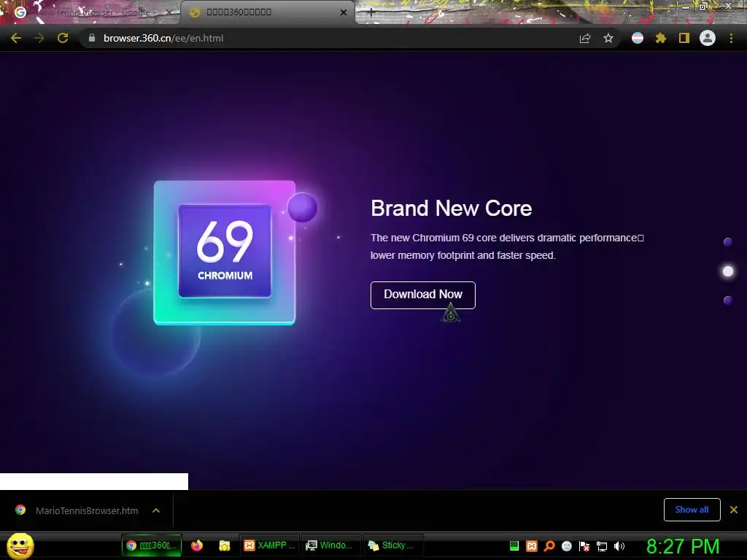Select the active 360 browser tab
747x560 pixels.
(267, 12)
